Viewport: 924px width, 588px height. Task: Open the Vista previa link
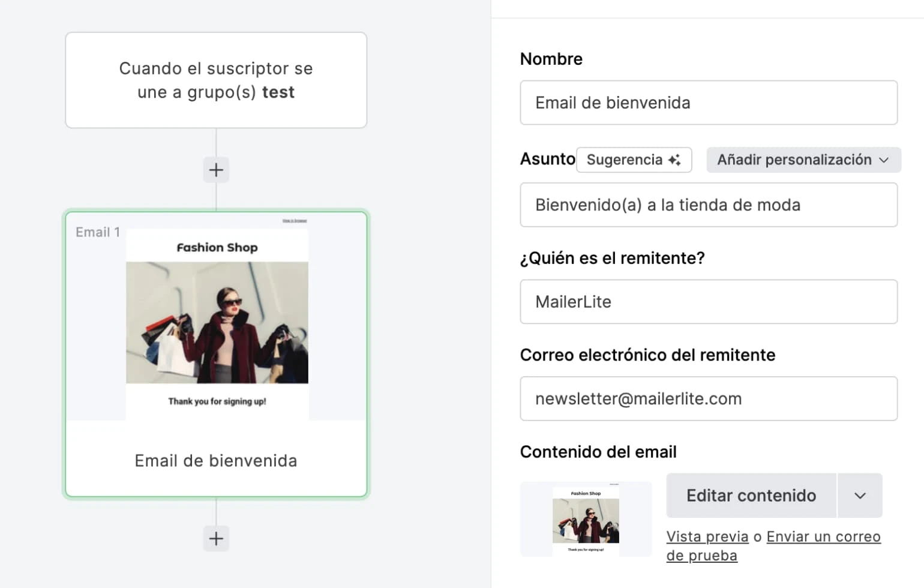coord(707,536)
